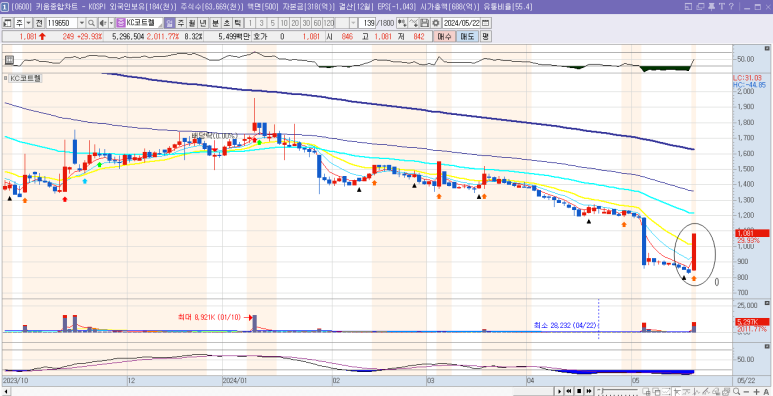Expand the stock code 119650 dropdown

[81, 23]
